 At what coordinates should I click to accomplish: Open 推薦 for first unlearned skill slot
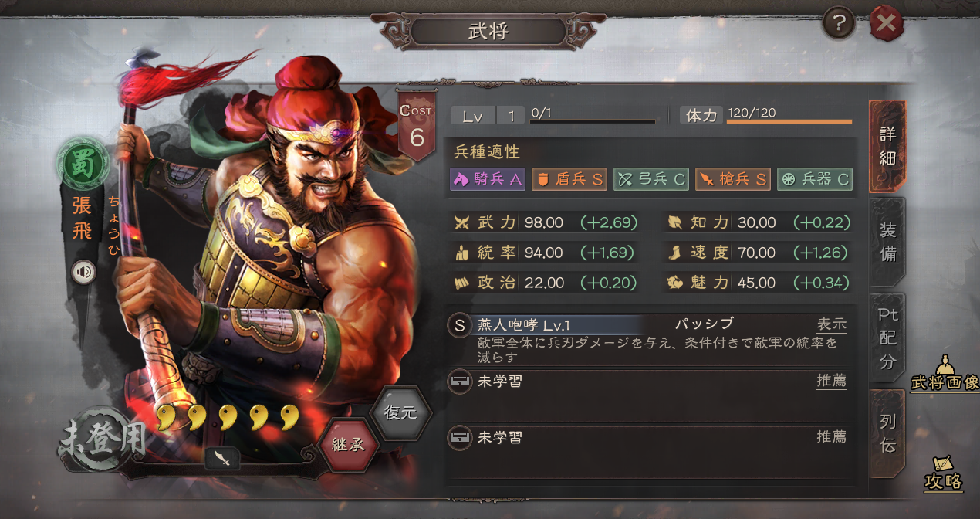pos(832,381)
